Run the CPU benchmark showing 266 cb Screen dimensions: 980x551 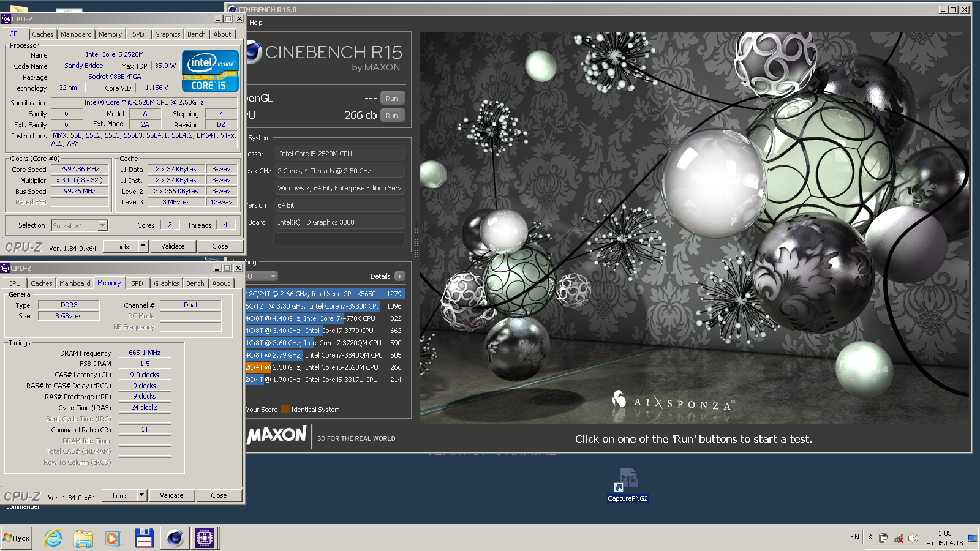[x=392, y=116]
